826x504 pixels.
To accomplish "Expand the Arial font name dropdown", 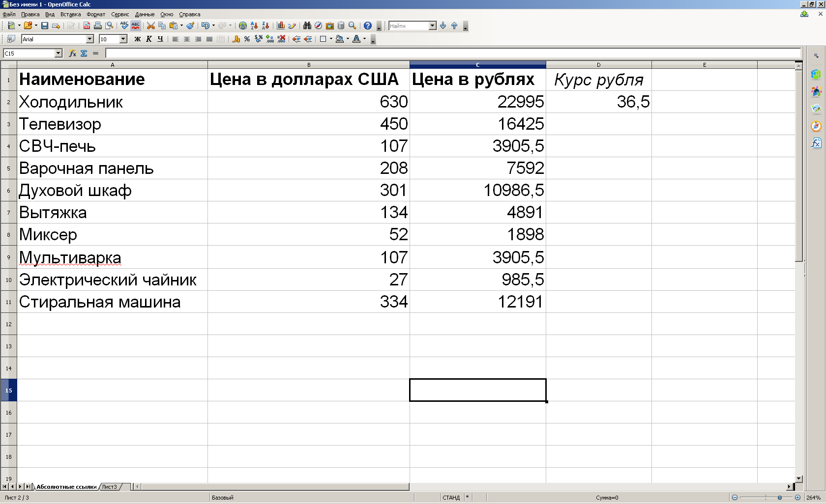I will click(x=90, y=39).
